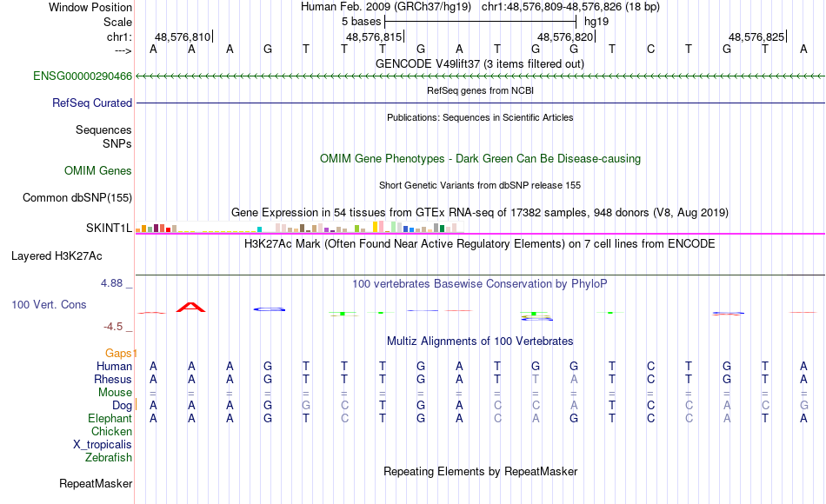This screenshot has height=504, width=826.
Task: Click the SKINT1L GTEx expression bar chart
Action: point(300,227)
